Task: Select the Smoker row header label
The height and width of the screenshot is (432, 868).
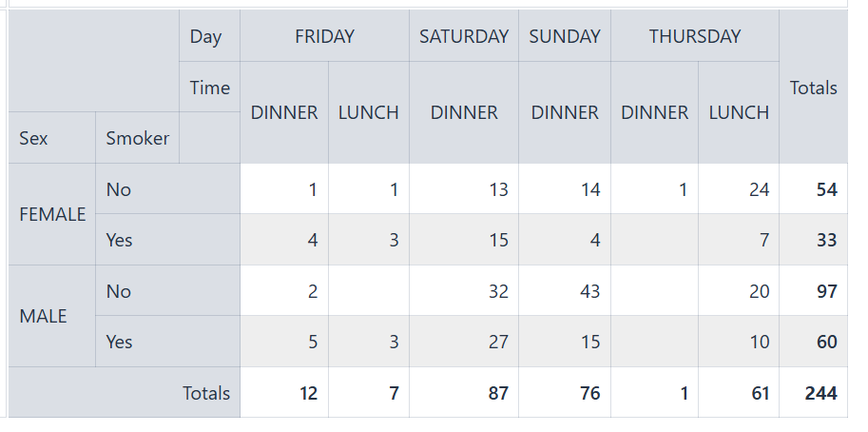Action: [x=137, y=138]
